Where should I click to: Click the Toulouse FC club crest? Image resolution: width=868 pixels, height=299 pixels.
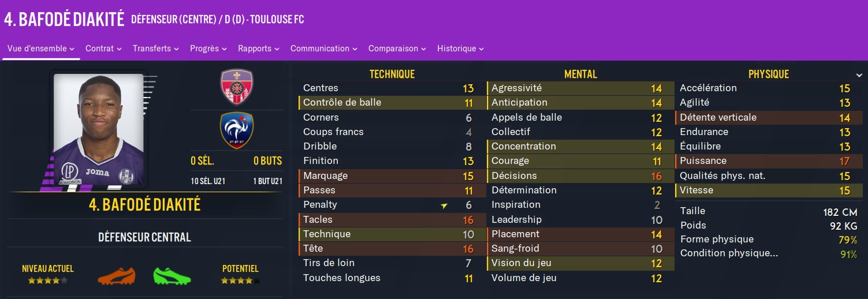coord(237,87)
